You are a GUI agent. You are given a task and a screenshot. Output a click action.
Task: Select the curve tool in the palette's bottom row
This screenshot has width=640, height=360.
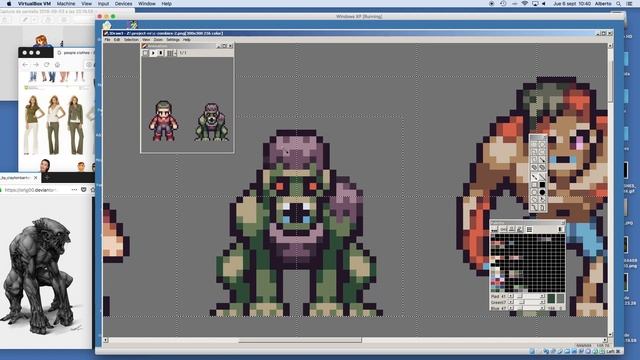(534, 208)
